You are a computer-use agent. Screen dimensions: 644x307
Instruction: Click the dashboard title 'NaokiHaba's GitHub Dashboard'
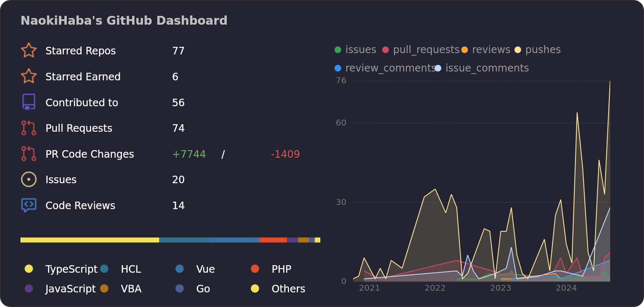tap(124, 21)
